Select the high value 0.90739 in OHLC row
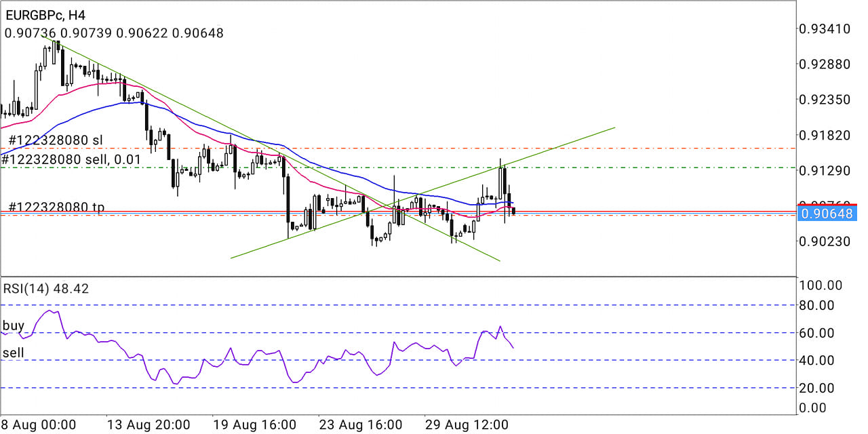This screenshot has width=868, height=434. pyautogui.click(x=87, y=33)
